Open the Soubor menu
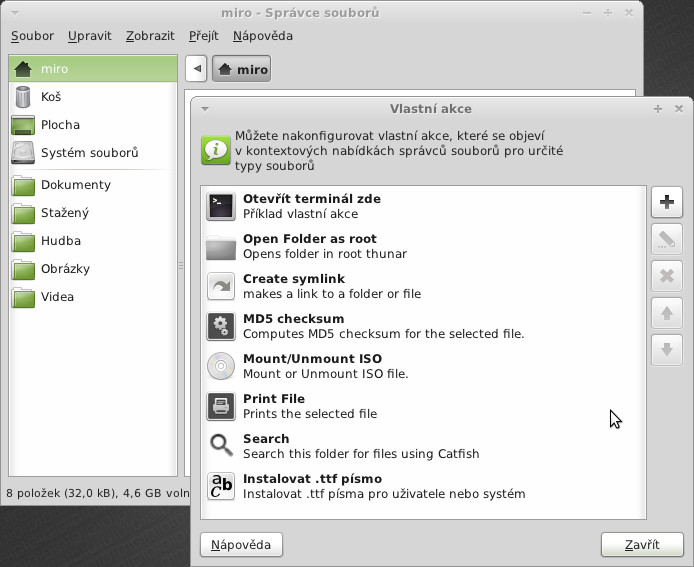 click(32, 36)
